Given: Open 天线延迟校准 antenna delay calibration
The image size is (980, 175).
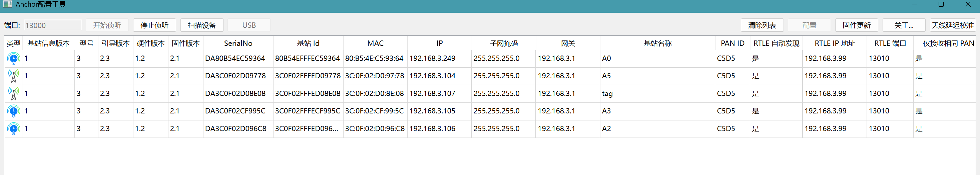Looking at the screenshot, I should [x=952, y=25].
